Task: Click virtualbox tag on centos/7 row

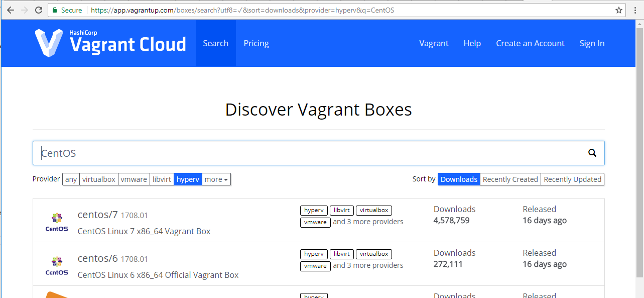Action: (374, 211)
